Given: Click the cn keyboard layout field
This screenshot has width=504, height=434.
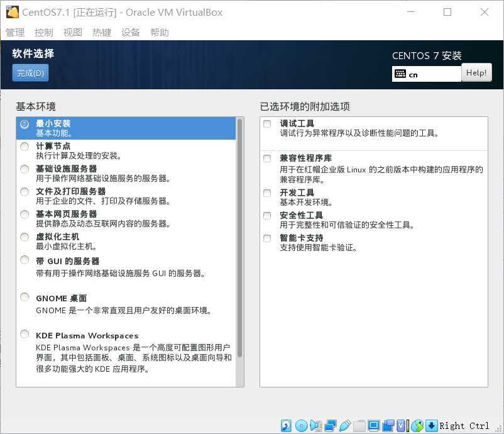Looking at the screenshot, I should tap(427, 74).
